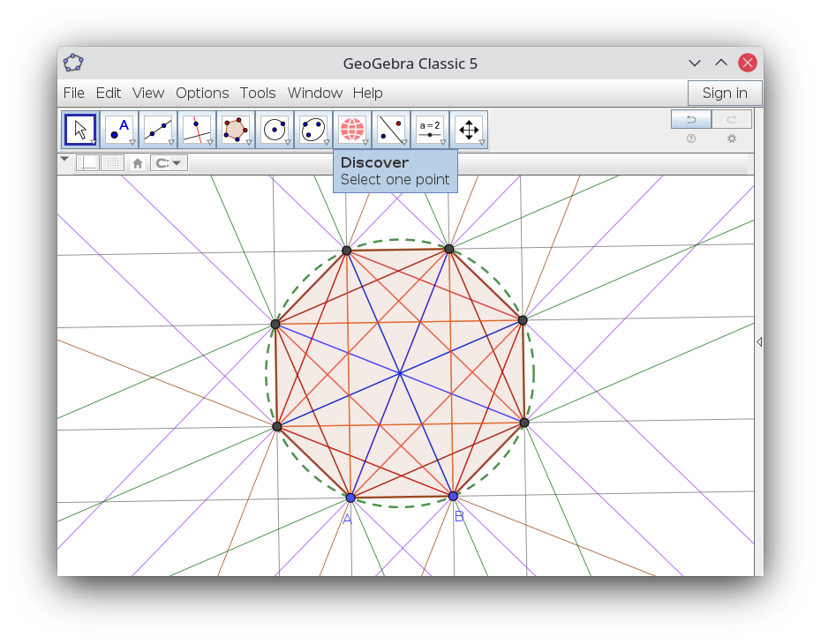
Task: Activate the Discover globe tool
Action: point(352,130)
